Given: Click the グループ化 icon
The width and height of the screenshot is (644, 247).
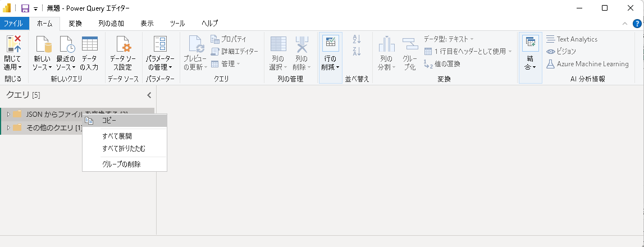Looking at the screenshot, I should 410,44.
